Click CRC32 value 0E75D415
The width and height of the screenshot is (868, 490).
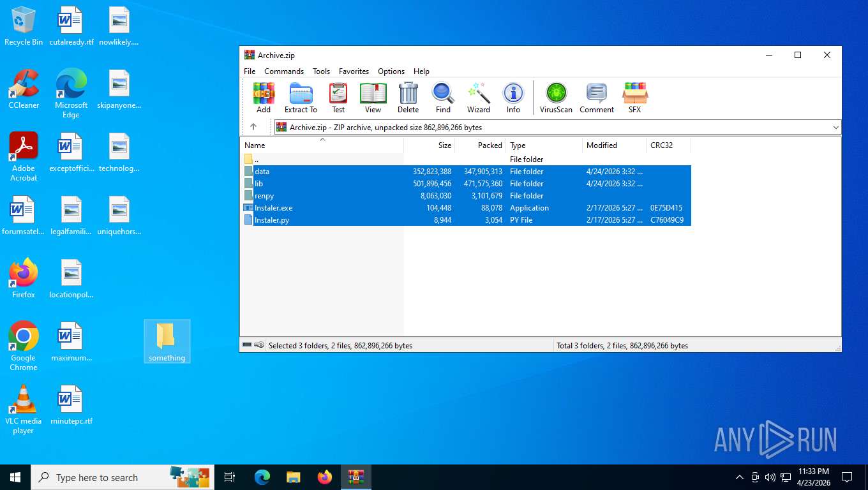click(666, 208)
